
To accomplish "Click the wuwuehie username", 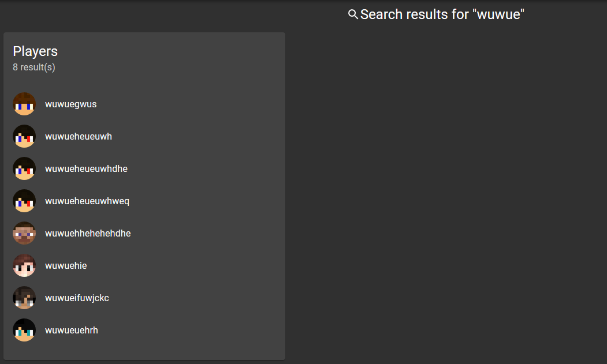I will (x=66, y=265).
